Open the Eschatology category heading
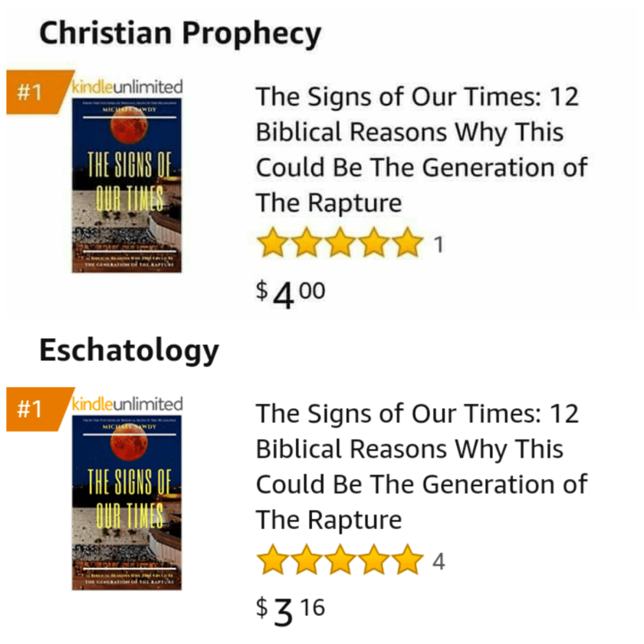This screenshot has width=644, height=644. [129, 350]
